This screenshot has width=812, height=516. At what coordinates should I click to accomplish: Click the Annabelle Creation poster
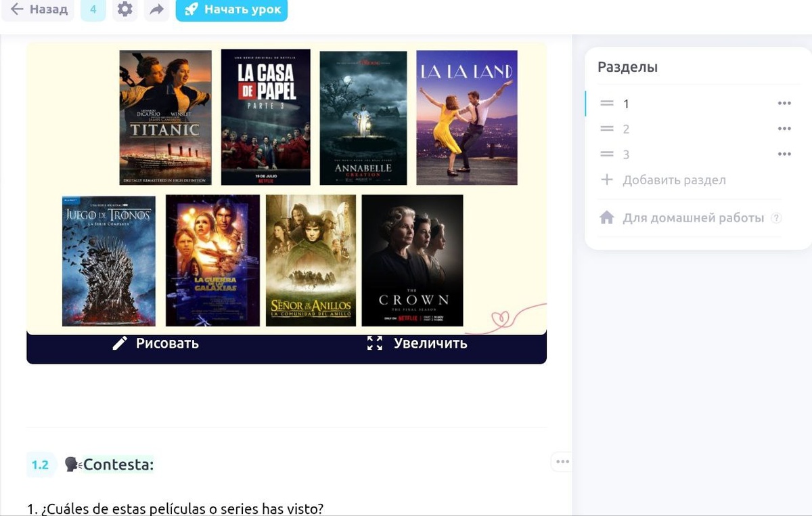(363, 118)
